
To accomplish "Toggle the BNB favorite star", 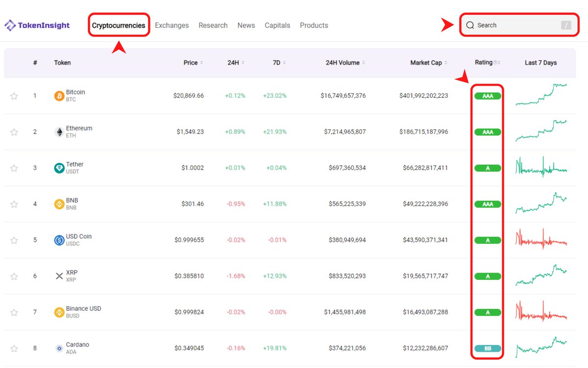I will pos(14,204).
